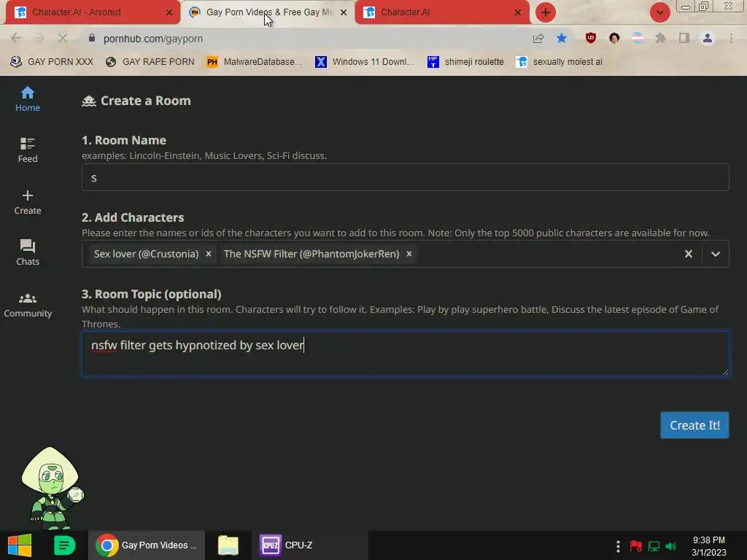Viewport: 747px width, 560px height.
Task: Show hidden tray icons dots
Action: pyautogui.click(x=617, y=546)
